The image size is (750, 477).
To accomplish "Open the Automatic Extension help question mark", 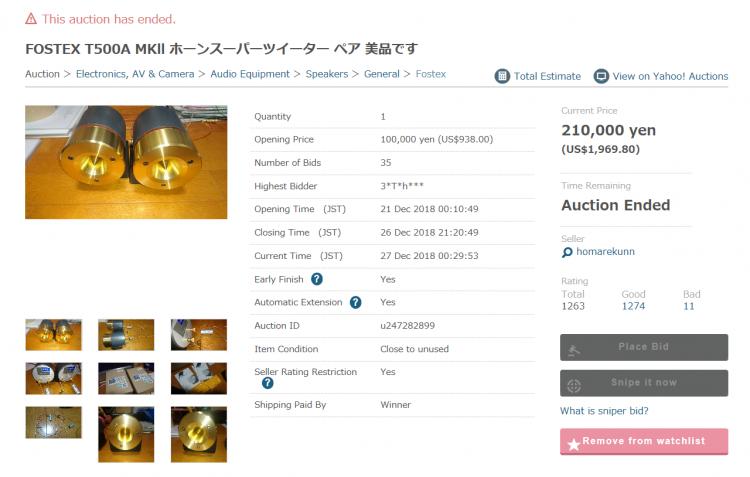I will point(355,302).
